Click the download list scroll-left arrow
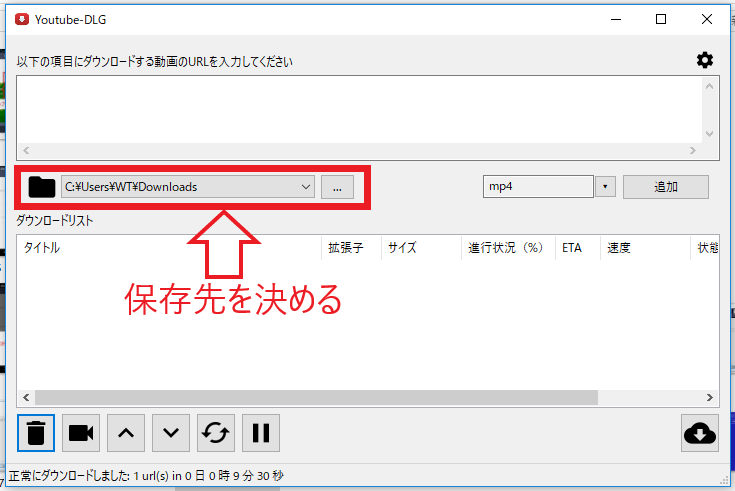 [26, 397]
